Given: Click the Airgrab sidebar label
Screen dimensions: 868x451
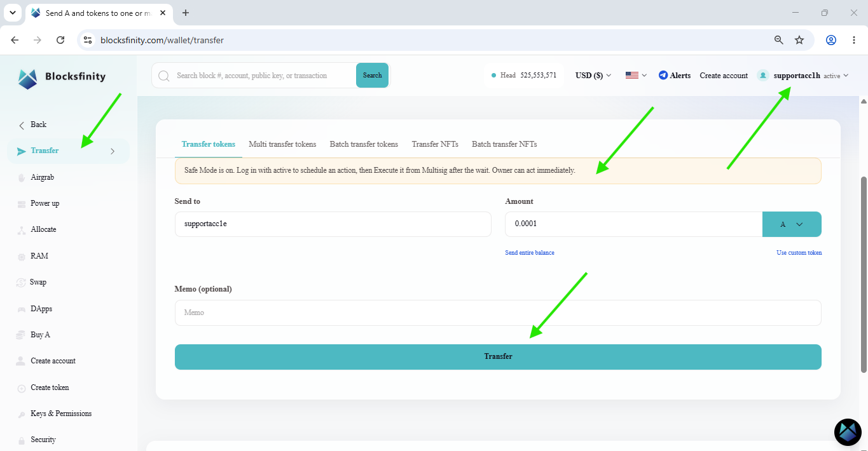Looking at the screenshot, I should pyautogui.click(x=43, y=177).
